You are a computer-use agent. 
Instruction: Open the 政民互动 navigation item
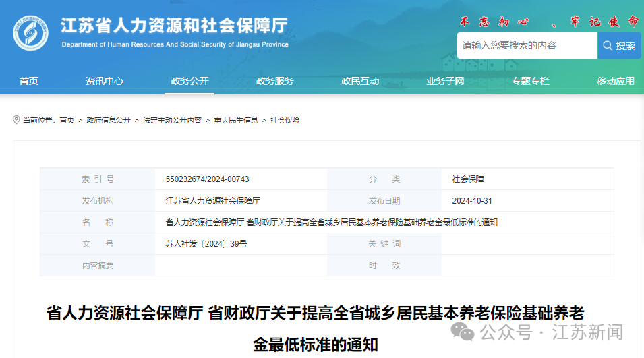[360, 81]
